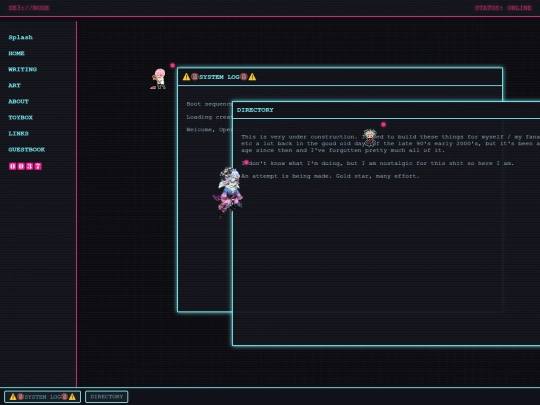Open the WRITING section
This screenshot has height=405, width=540.
(x=23, y=69)
